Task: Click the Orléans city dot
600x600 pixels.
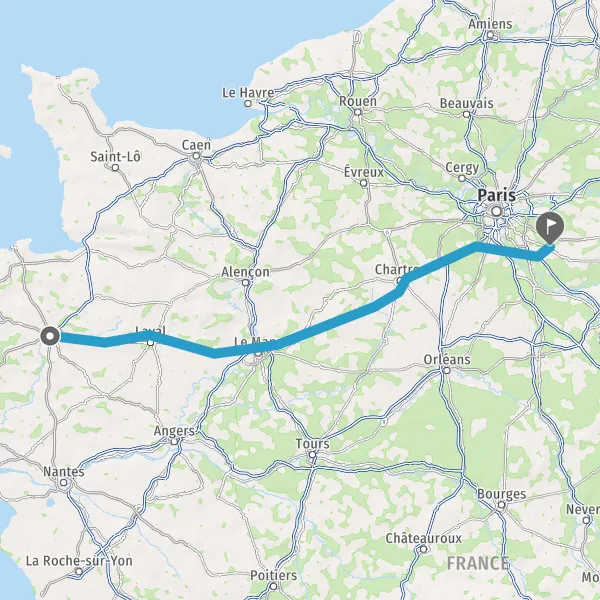Action: pyautogui.click(x=447, y=370)
